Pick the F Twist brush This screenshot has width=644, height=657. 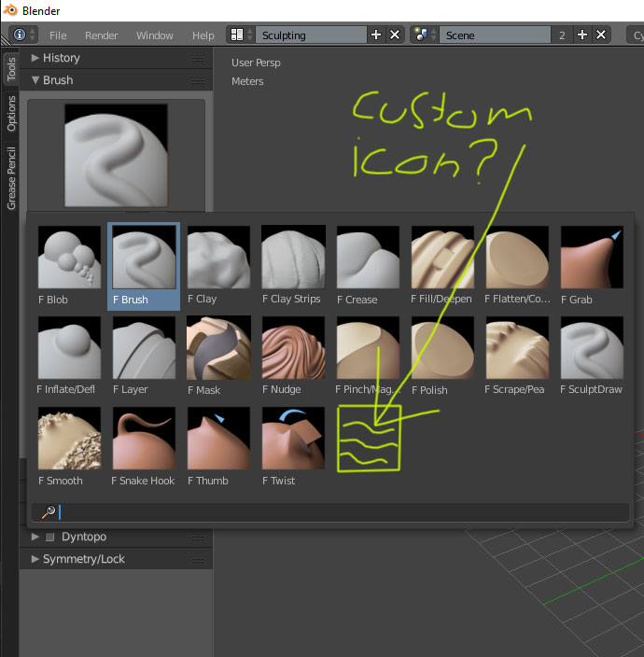[x=293, y=438]
